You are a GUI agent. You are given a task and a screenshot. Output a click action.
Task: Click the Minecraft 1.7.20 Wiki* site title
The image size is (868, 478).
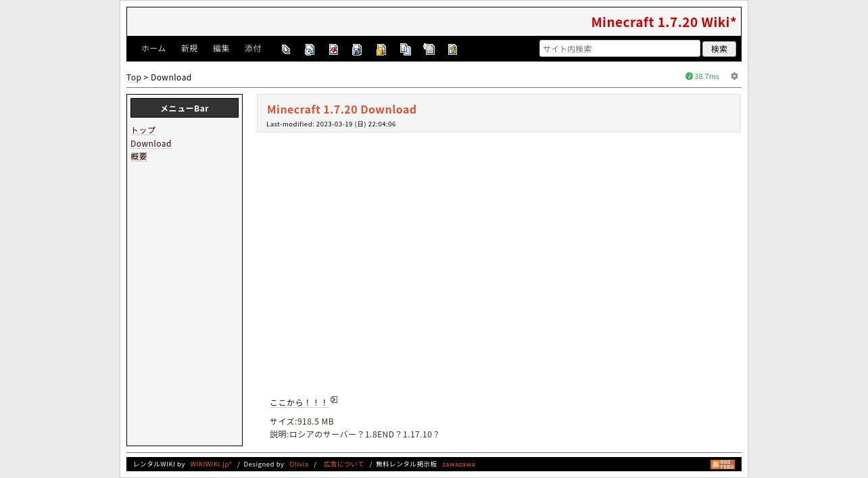click(663, 22)
